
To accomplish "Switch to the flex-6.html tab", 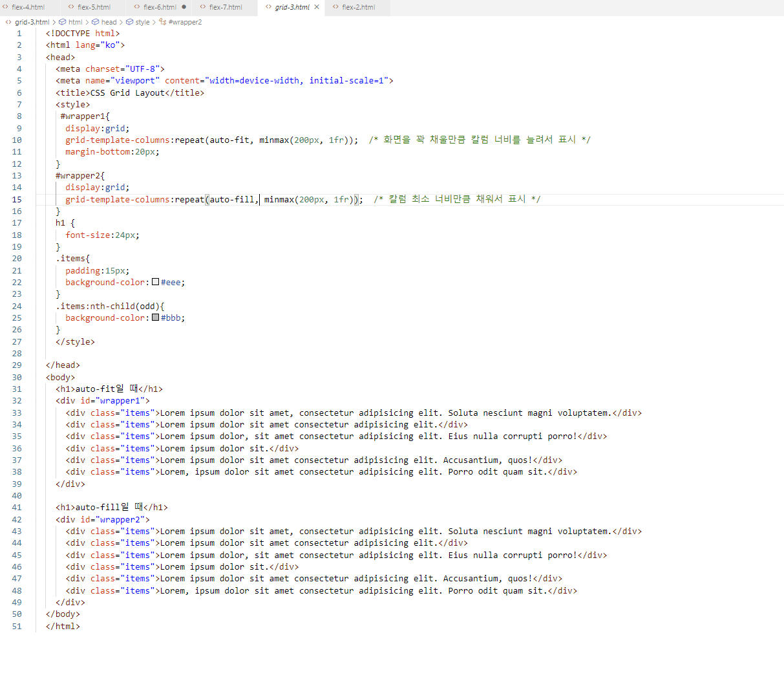I will point(160,7).
